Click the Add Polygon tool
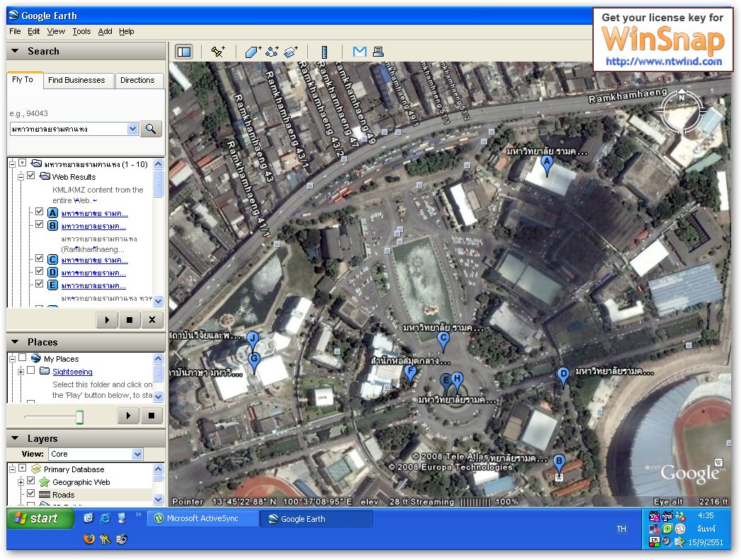The height and width of the screenshot is (560, 741). 253,52
